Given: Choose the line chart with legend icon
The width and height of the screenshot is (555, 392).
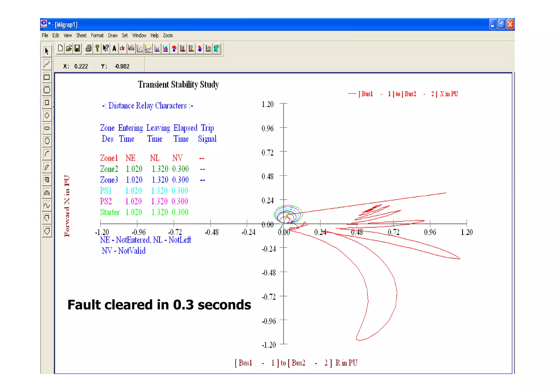Looking at the screenshot, I should tap(208, 48).
